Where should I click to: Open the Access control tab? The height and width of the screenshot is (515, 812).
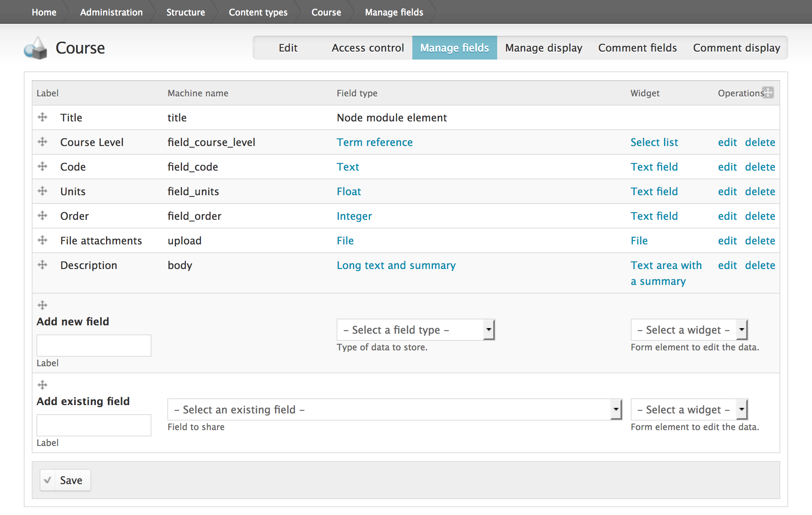click(x=368, y=48)
